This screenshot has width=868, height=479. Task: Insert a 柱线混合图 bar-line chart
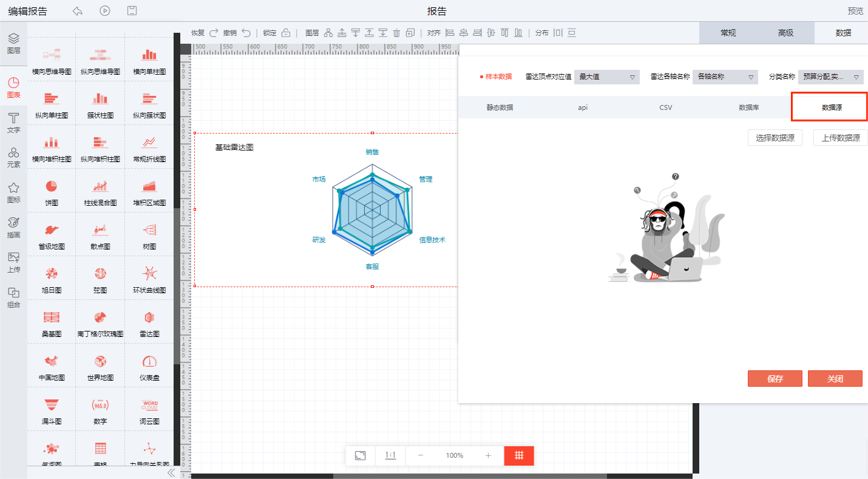point(100,191)
